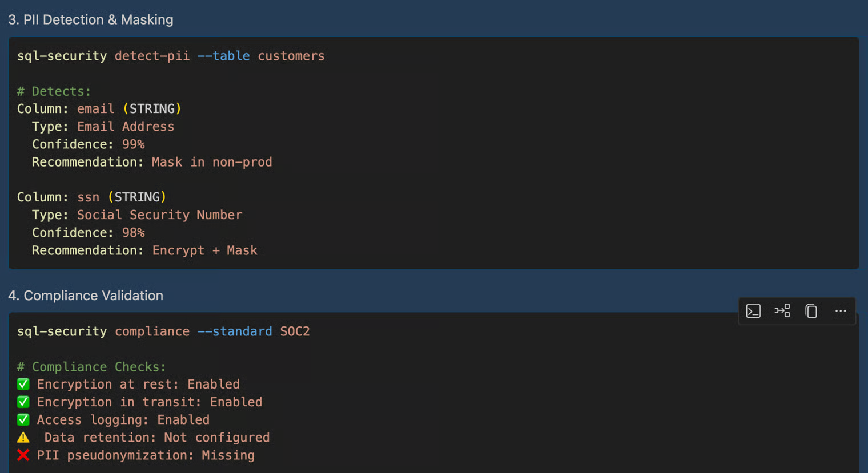This screenshot has width=868, height=473.
Task: Open the More Actions ellipsis menu
Action: [x=841, y=311]
